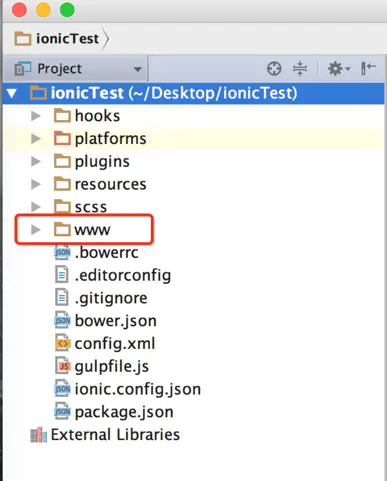Screen dimensions: 387x481
Task: Click the red close window button
Action: click(19, 10)
